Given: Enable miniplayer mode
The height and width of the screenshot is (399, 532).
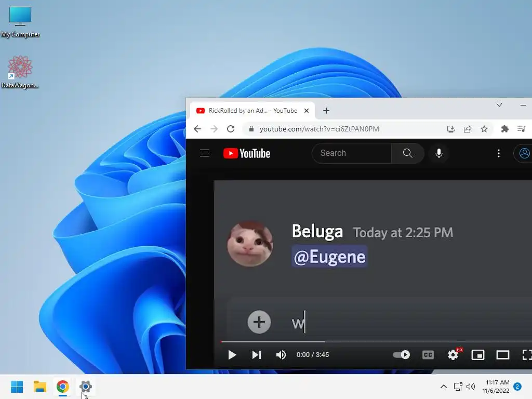Looking at the screenshot, I should point(478,355).
